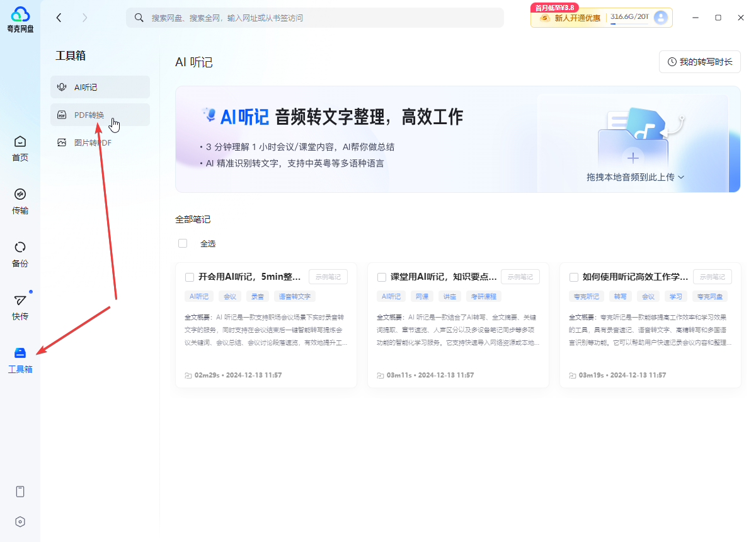756x542 pixels.
Task: Select PDF转换 in the toolbox list
Action: [x=100, y=115]
